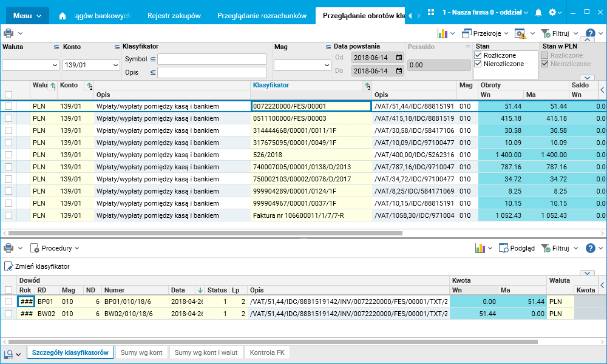607x364 pixels.
Task: Click the Klasyfikator Symbol input field
Action: tap(212, 59)
